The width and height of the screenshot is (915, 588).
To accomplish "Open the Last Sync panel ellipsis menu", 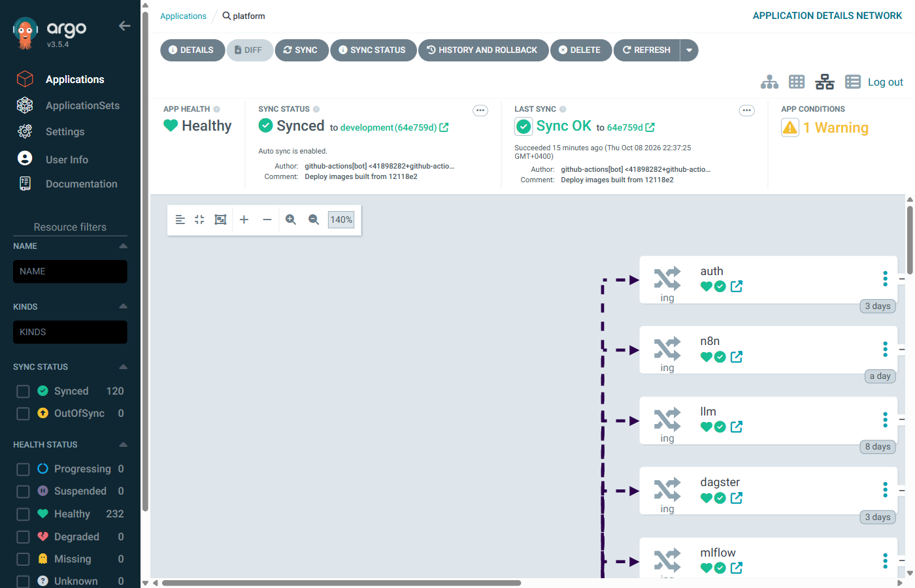I will point(746,110).
